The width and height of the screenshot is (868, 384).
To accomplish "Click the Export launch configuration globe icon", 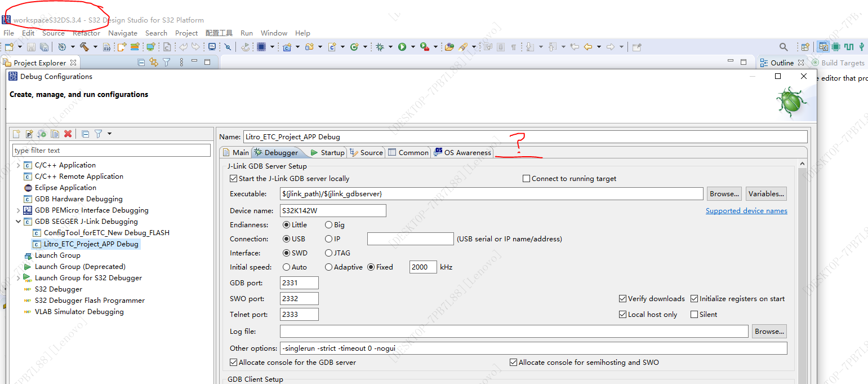I will tap(42, 134).
